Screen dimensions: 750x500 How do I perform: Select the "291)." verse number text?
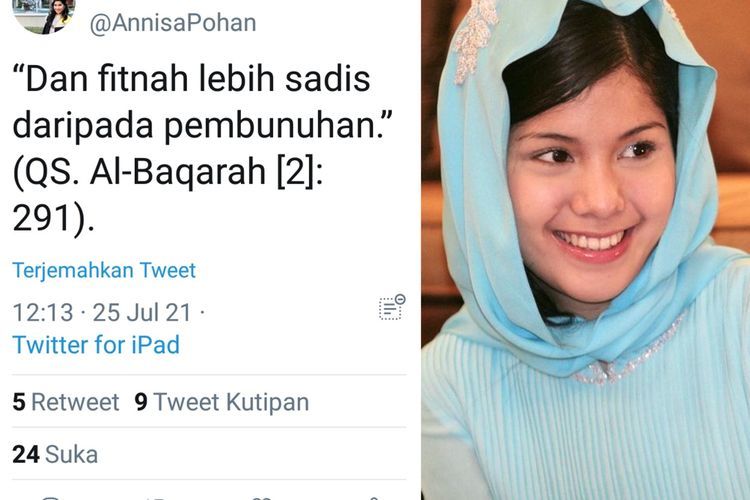[x=54, y=219]
